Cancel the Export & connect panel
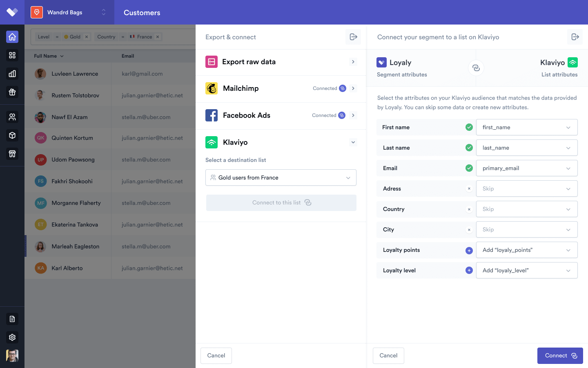The height and width of the screenshot is (368, 588). point(216,356)
